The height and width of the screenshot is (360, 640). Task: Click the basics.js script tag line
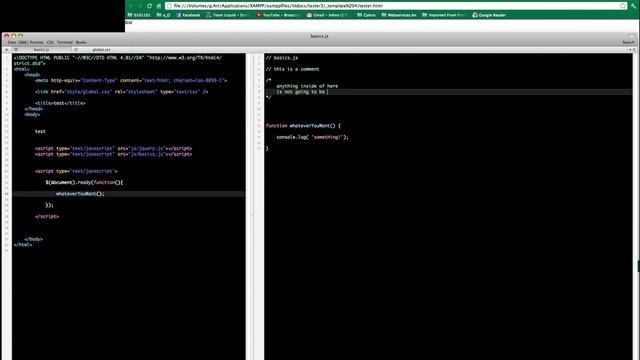pos(113,154)
